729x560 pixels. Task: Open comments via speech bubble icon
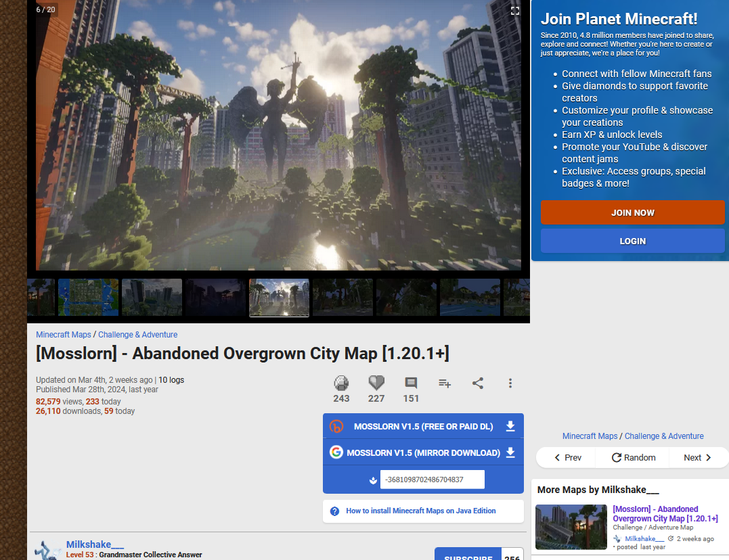[x=411, y=383]
